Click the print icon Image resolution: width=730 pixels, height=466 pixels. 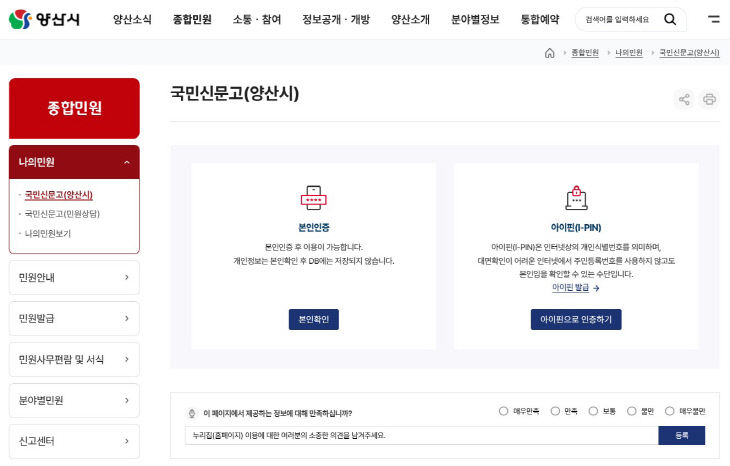pyautogui.click(x=709, y=99)
